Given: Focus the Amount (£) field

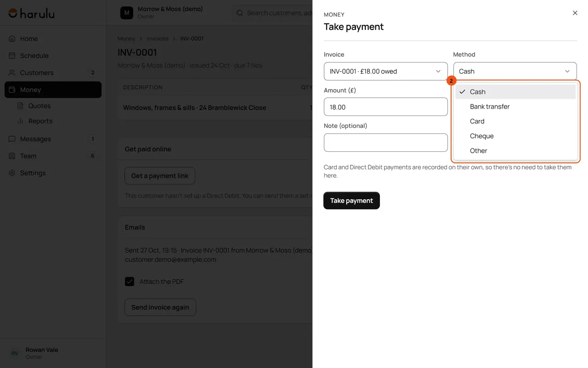Looking at the screenshot, I should tap(386, 107).
